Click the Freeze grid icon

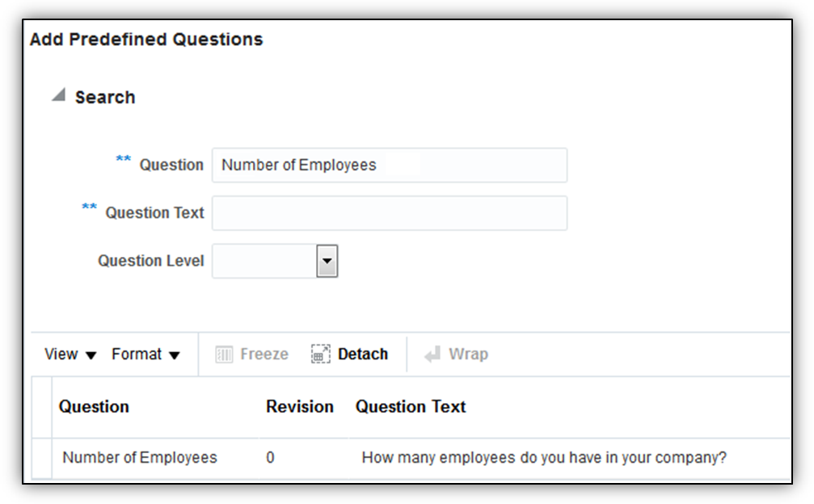[x=224, y=355]
